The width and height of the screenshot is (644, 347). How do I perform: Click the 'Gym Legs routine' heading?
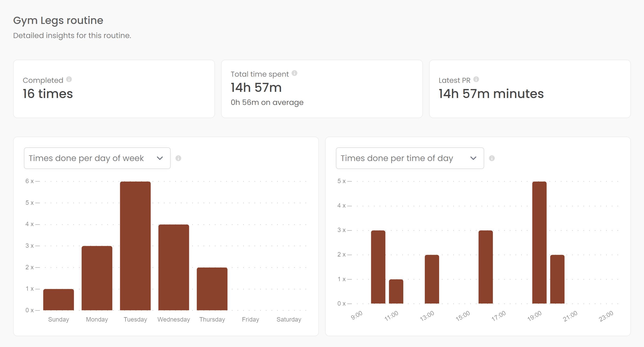click(x=58, y=20)
